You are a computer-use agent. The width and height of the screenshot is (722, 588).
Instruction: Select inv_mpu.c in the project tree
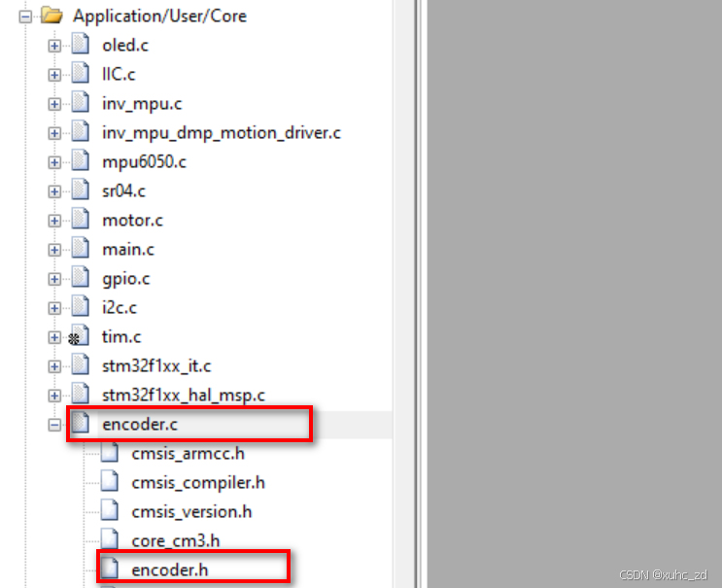tap(142, 104)
